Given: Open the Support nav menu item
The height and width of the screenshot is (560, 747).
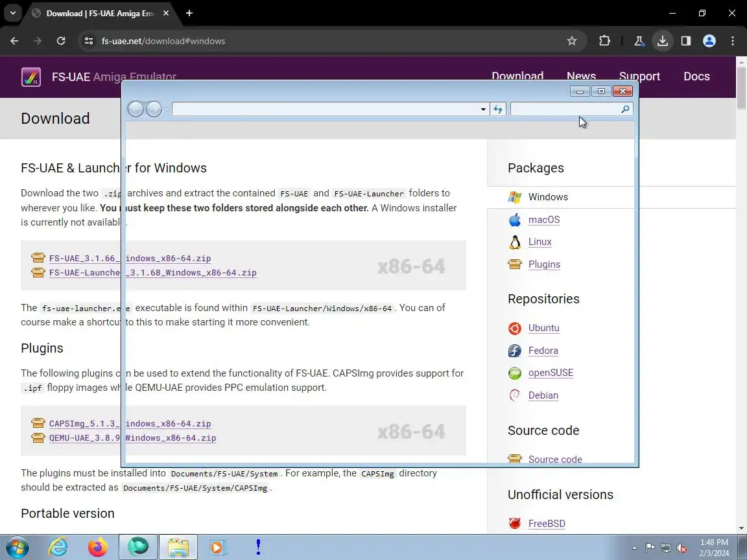Looking at the screenshot, I should click(639, 76).
